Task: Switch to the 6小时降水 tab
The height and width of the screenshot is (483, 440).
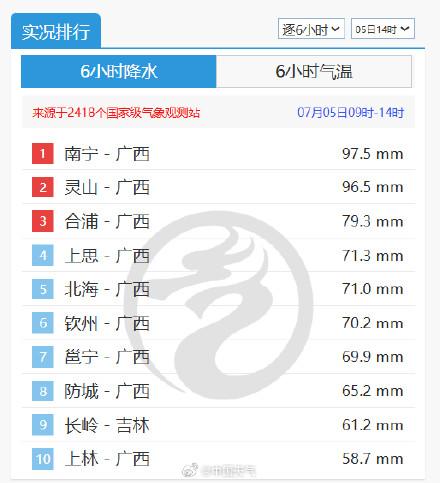Action: [119, 72]
